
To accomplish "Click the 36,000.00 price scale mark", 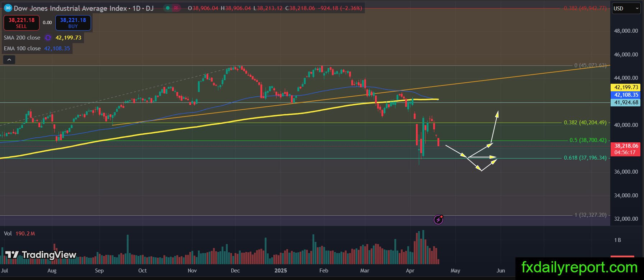I will tap(626, 172).
